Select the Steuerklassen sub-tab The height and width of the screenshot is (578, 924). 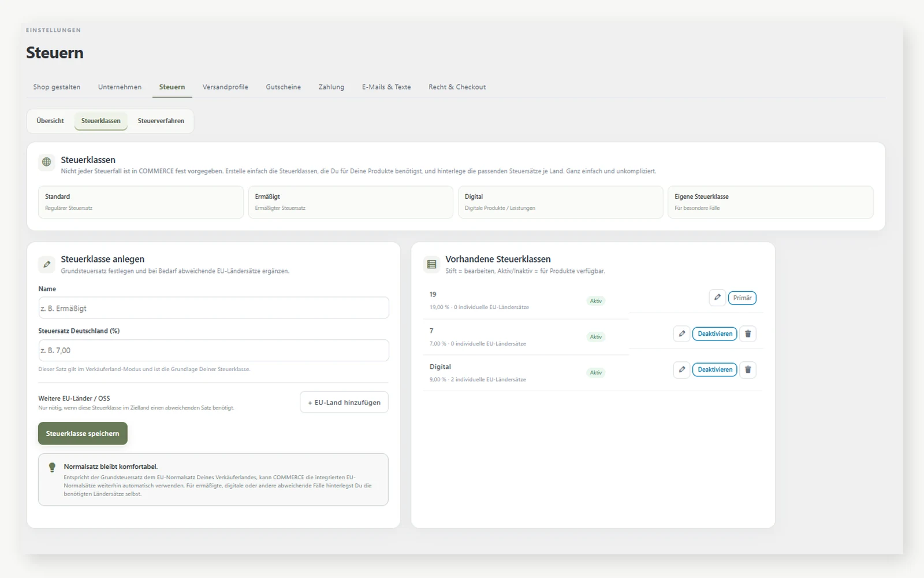[101, 121]
